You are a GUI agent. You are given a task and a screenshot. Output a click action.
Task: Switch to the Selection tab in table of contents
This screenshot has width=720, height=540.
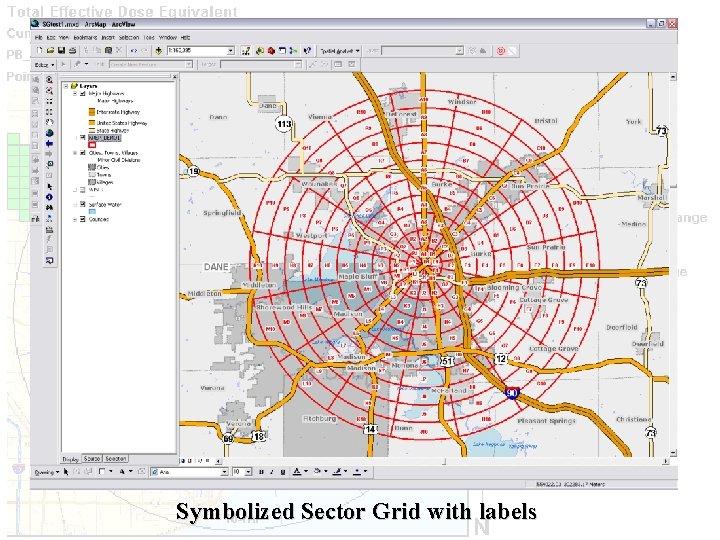pos(116,459)
